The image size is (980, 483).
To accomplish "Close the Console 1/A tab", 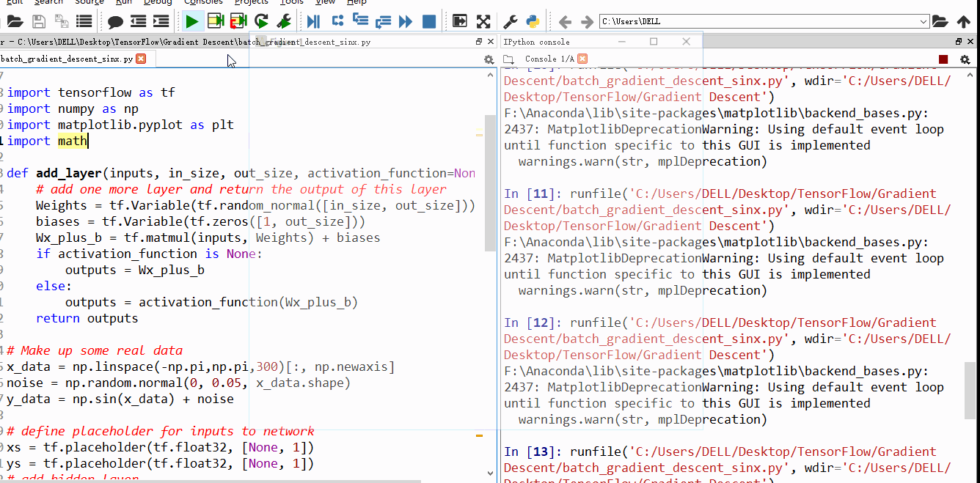I will (582, 59).
